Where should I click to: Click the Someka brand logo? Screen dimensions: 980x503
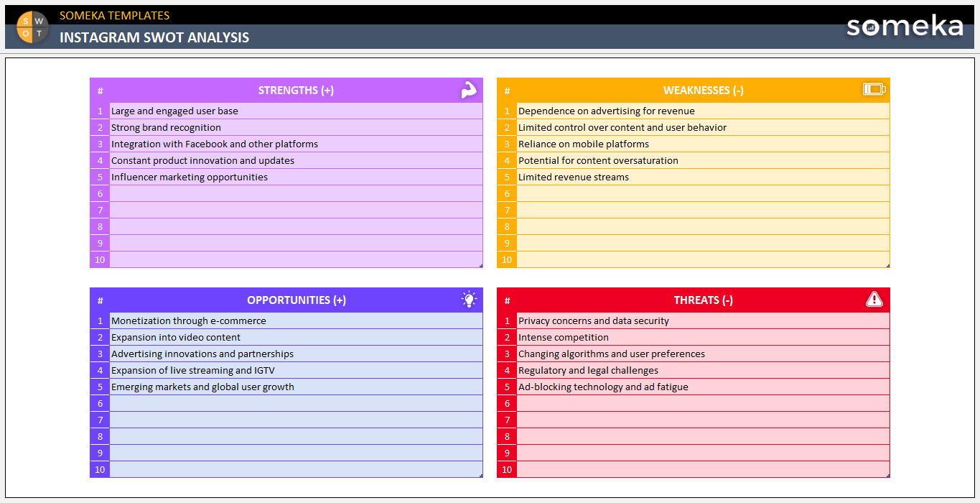(904, 27)
